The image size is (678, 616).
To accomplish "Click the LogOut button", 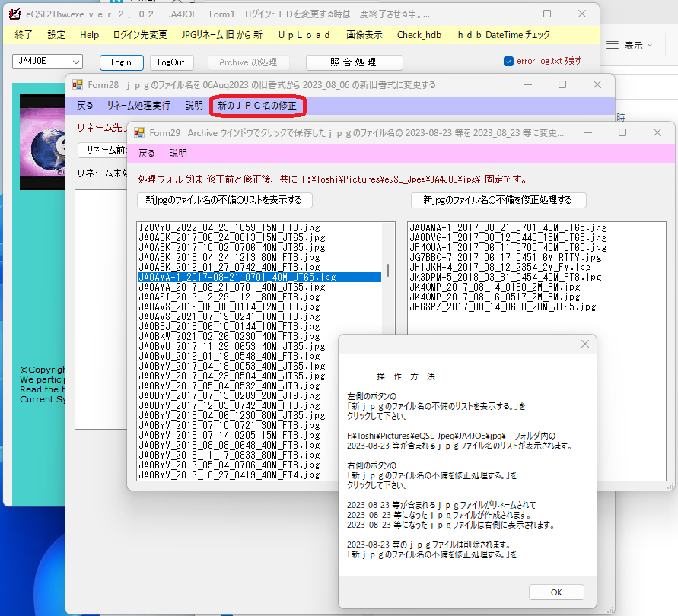I will pos(171,62).
